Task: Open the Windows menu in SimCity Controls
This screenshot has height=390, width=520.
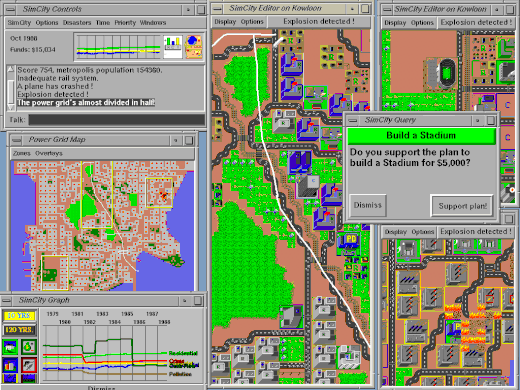Action: [x=153, y=23]
